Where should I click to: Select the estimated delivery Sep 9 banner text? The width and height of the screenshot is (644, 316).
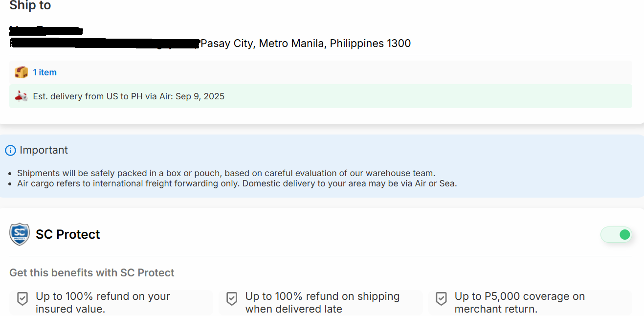click(129, 96)
